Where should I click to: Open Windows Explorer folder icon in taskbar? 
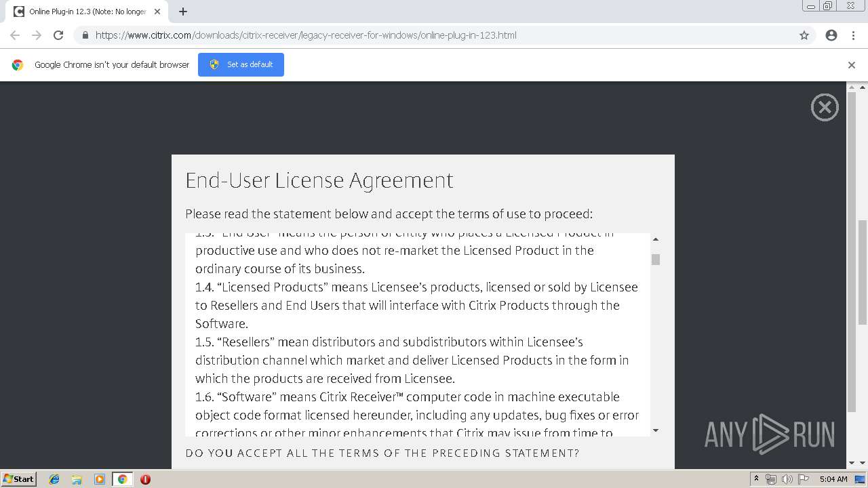click(x=77, y=479)
